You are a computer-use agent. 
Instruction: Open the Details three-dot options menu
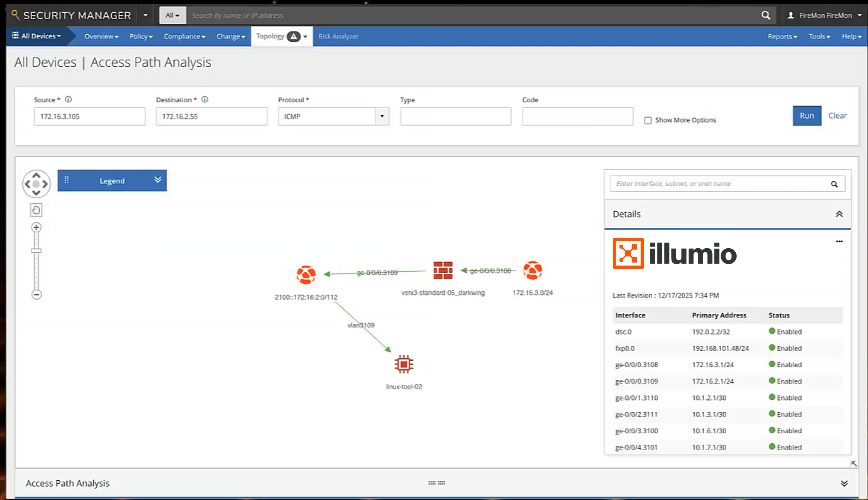839,241
